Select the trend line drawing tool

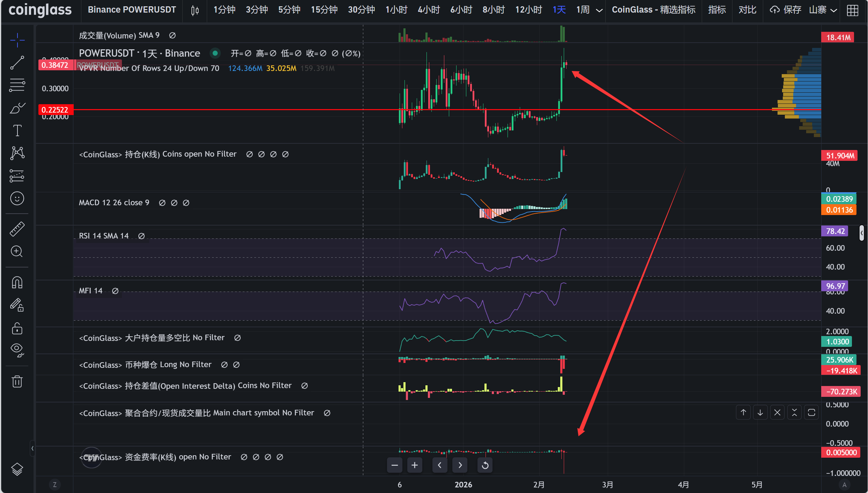[17, 63]
